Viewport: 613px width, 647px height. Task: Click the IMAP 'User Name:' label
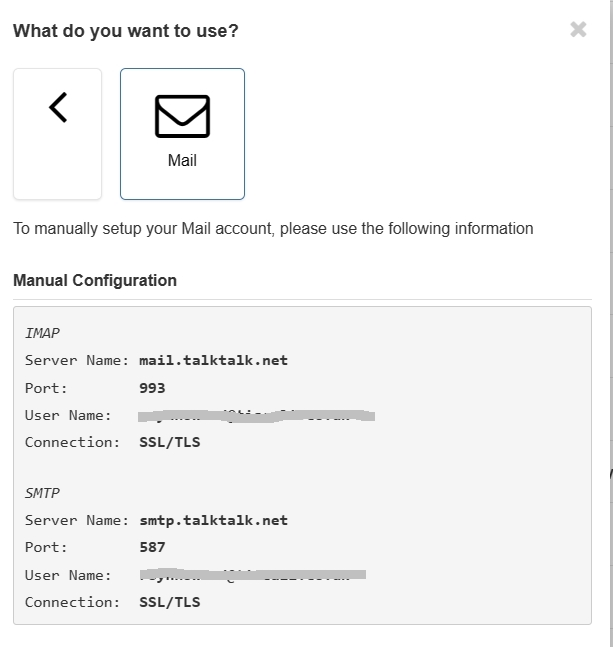click(68, 415)
